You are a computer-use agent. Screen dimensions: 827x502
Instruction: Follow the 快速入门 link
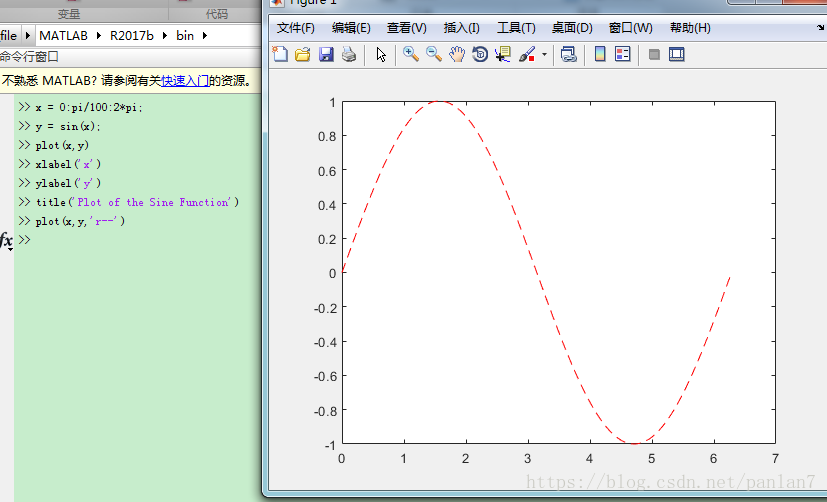(185, 80)
